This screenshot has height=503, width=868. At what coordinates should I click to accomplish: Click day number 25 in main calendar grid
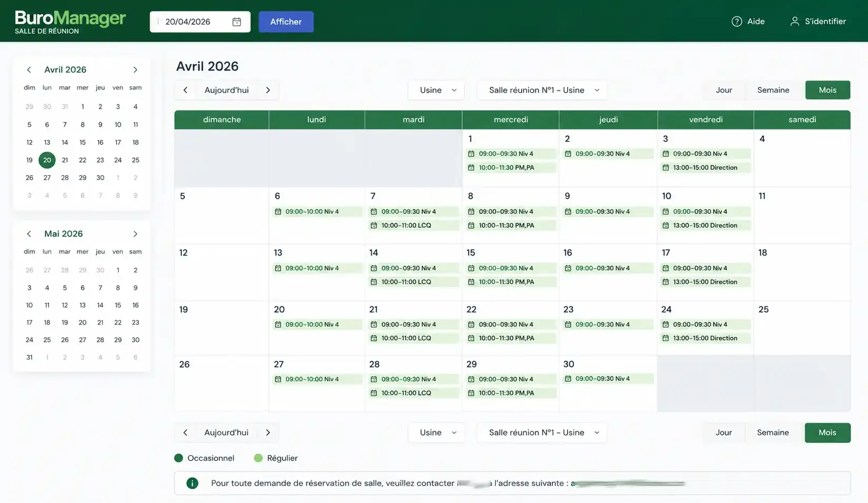(764, 309)
